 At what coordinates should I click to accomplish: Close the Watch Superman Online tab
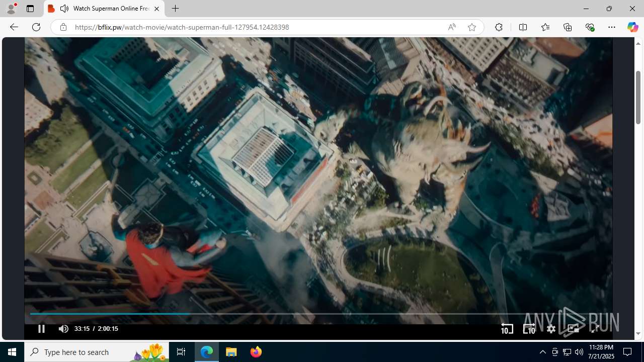tap(156, 9)
